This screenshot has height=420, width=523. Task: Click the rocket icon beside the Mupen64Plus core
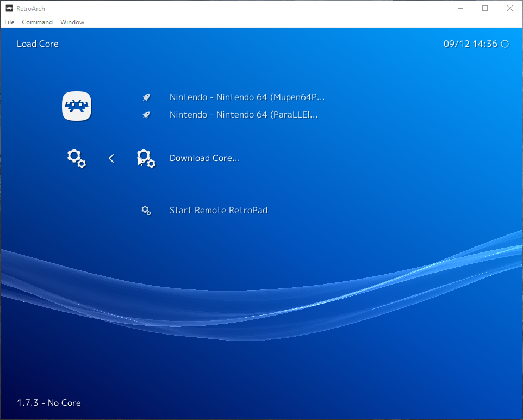(x=146, y=97)
